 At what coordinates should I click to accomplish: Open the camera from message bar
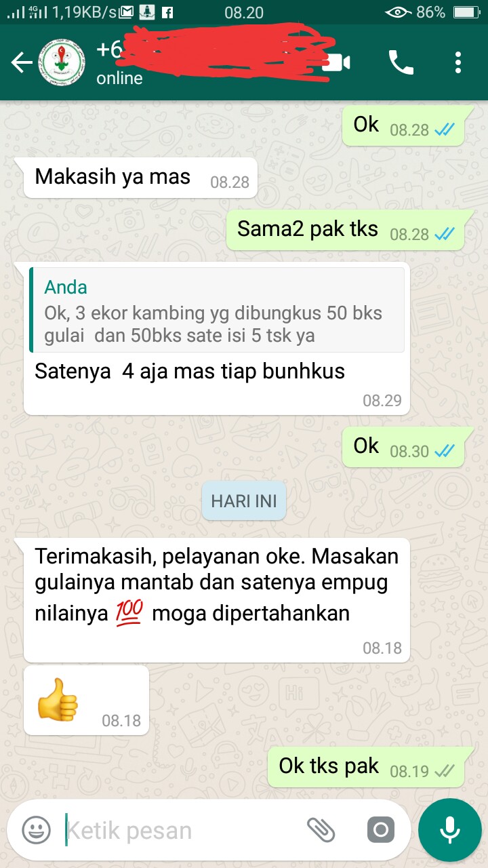380,829
